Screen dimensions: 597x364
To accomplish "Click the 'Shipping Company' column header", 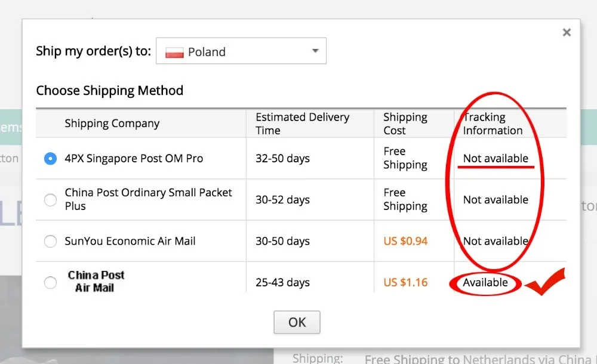I will tap(112, 124).
